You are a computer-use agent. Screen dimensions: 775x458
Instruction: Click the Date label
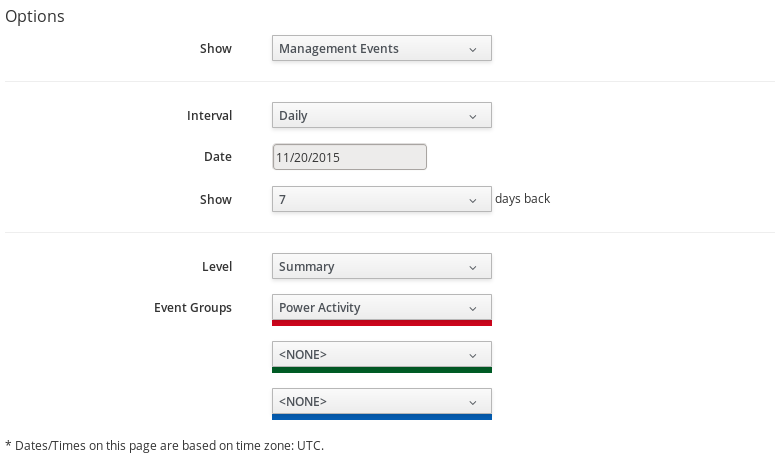tap(217, 157)
